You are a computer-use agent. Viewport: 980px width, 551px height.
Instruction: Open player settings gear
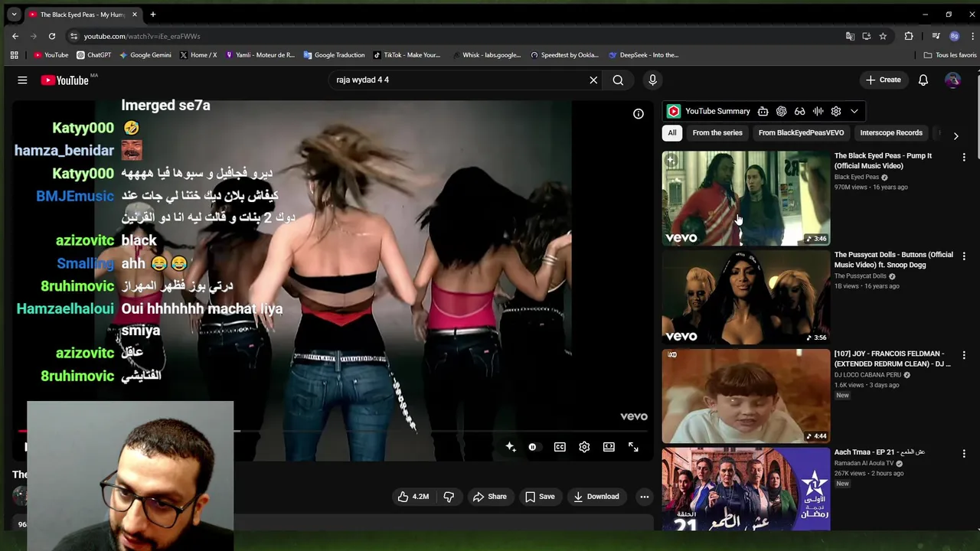click(584, 447)
